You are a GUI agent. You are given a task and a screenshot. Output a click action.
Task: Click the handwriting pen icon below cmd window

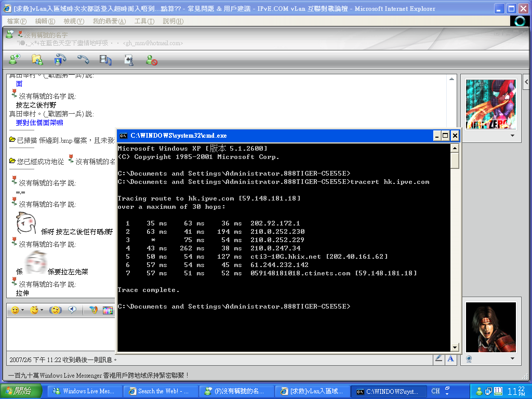point(438,359)
